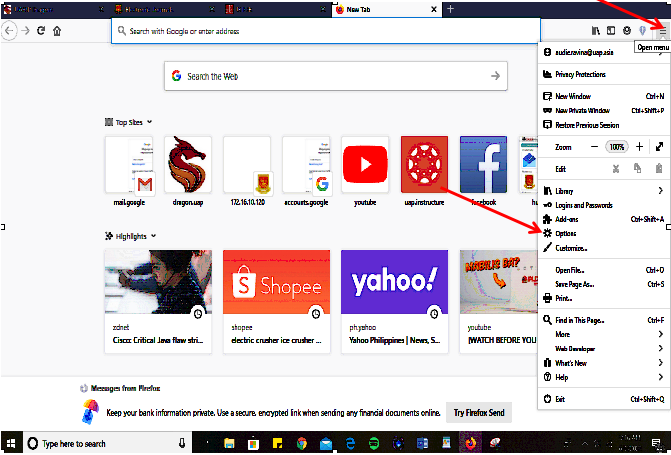Click the address bar search field
This screenshot has width=671, height=455.
point(326,31)
